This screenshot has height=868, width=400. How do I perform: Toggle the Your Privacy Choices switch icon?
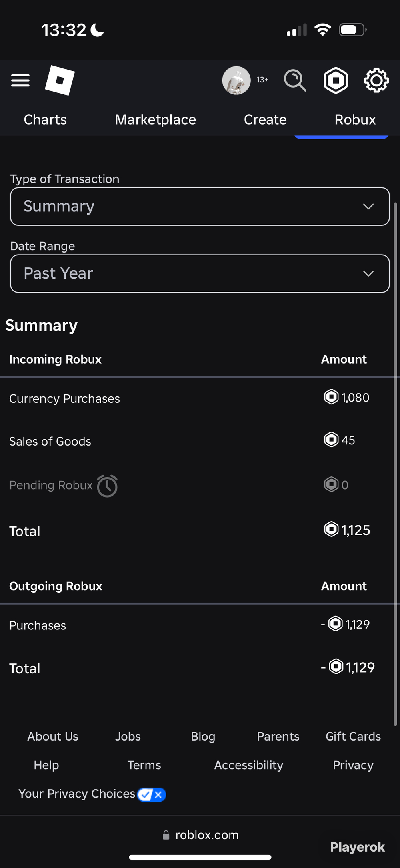152,794
